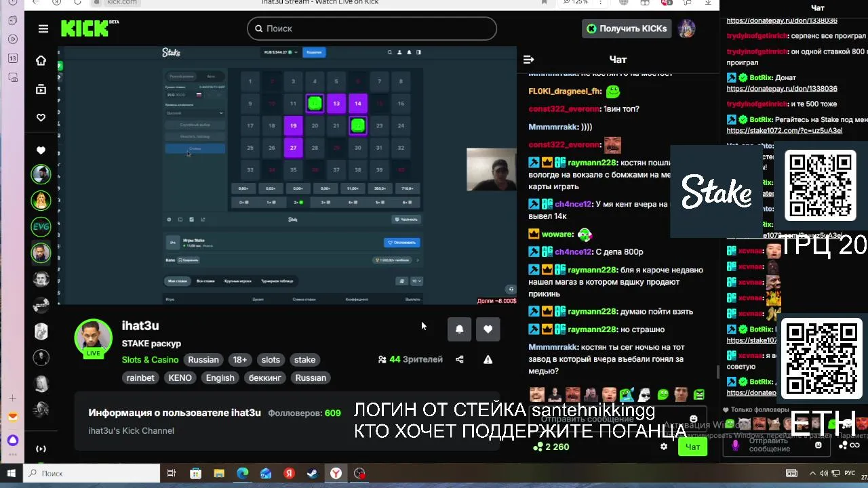Image resolution: width=868 pixels, height=488 pixels.
Task: Expand hidden system tray icons chevron
Action: click(812, 473)
